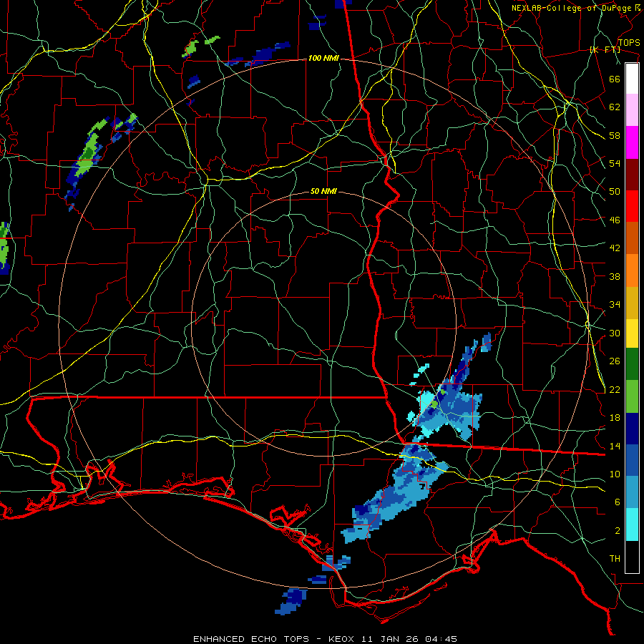Image resolution: width=644 pixels, height=644 pixels.
Task: Click the 'NEXLAB-College of DuPage' credit text
Action: click(x=572, y=8)
